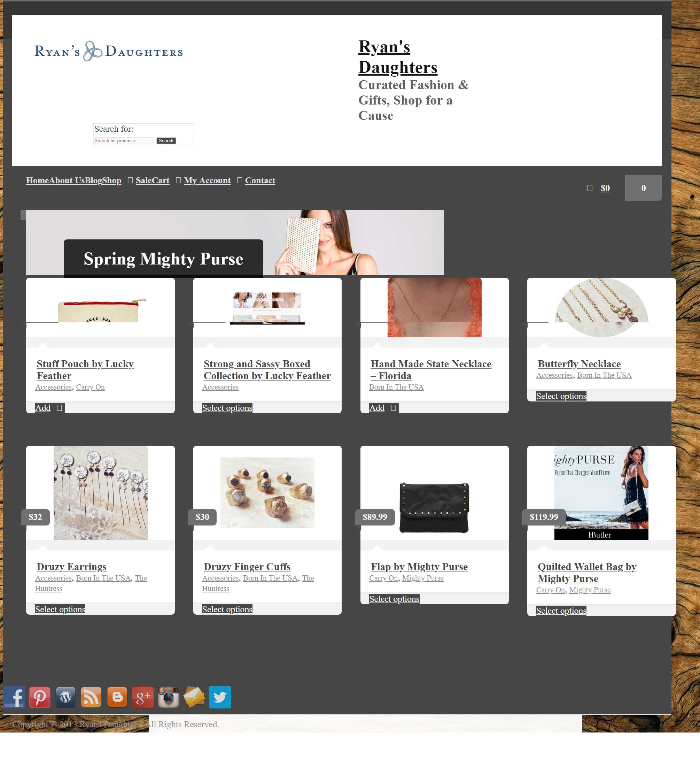Add Florida State Necklace to cart
The image size is (700, 767).
pyautogui.click(x=384, y=408)
